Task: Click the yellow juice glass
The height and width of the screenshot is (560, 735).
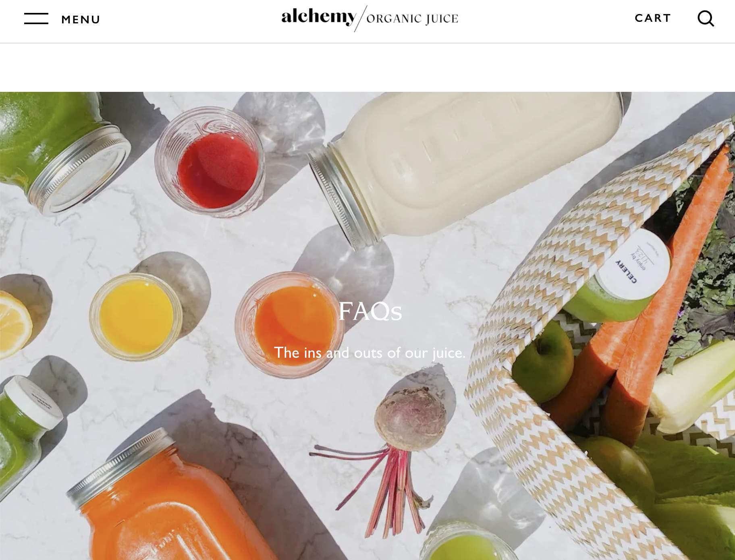Action: pos(136,317)
